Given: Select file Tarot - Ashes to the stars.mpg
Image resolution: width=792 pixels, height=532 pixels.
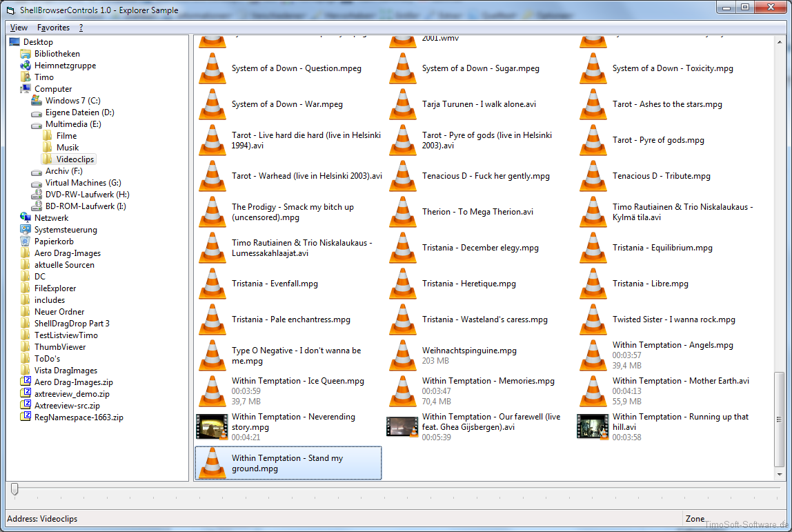Looking at the screenshot, I should pyautogui.click(x=667, y=104).
